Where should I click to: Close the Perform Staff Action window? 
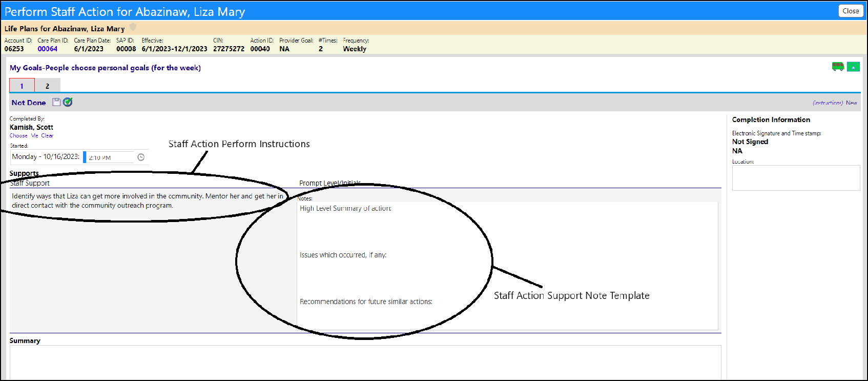pos(851,11)
